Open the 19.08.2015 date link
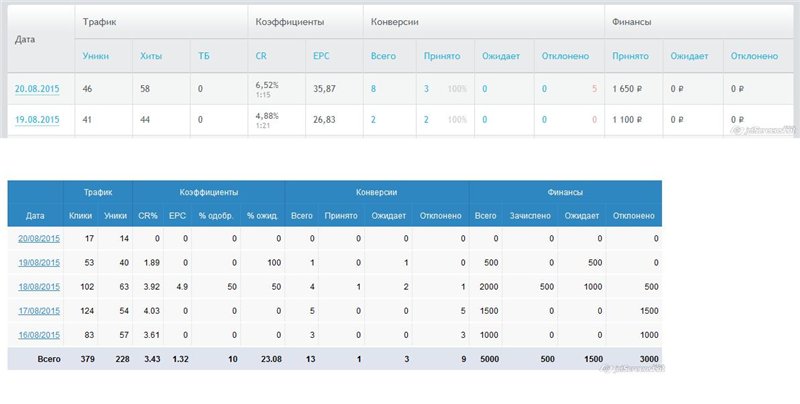The width and height of the screenshot is (800, 404). pyautogui.click(x=37, y=119)
